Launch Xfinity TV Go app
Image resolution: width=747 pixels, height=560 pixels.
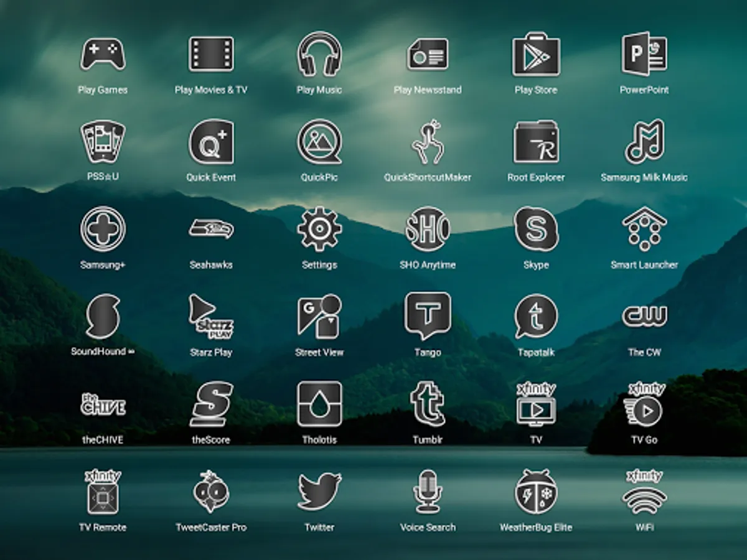point(644,404)
